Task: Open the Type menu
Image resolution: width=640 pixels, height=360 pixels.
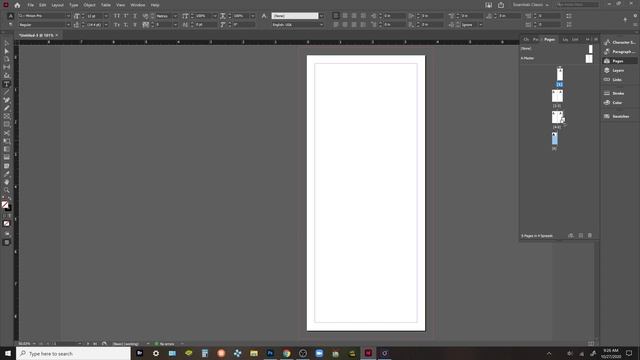Action: [x=73, y=5]
